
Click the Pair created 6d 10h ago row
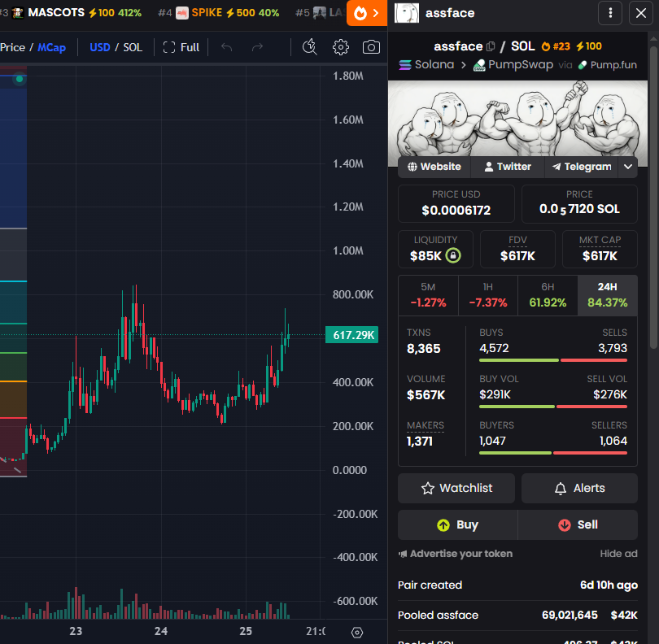pyautogui.click(x=517, y=585)
